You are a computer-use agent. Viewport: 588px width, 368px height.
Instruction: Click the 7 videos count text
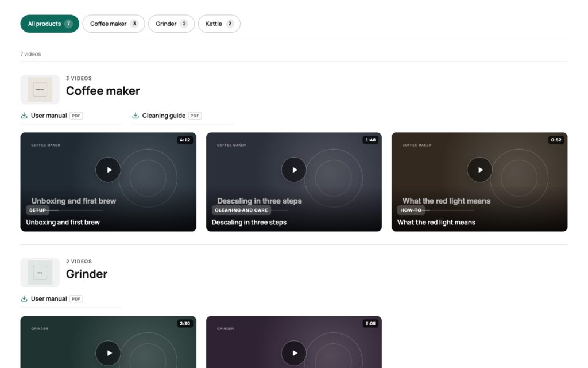[x=31, y=54]
